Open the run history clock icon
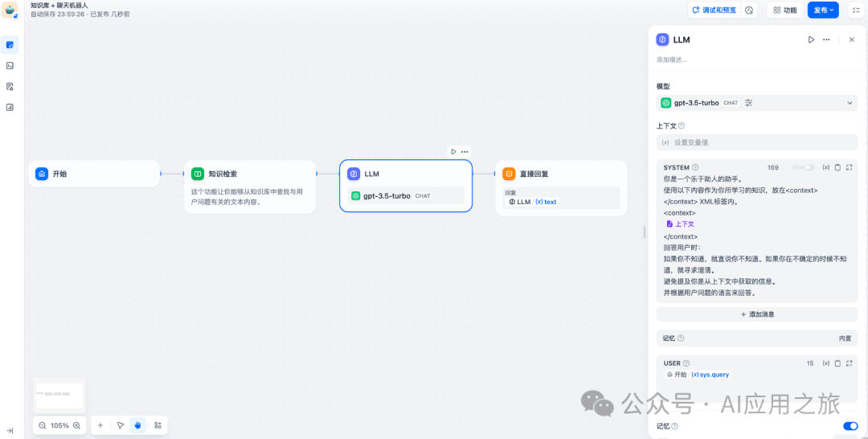The width and height of the screenshot is (868, 439). click(x=750, y=10)
